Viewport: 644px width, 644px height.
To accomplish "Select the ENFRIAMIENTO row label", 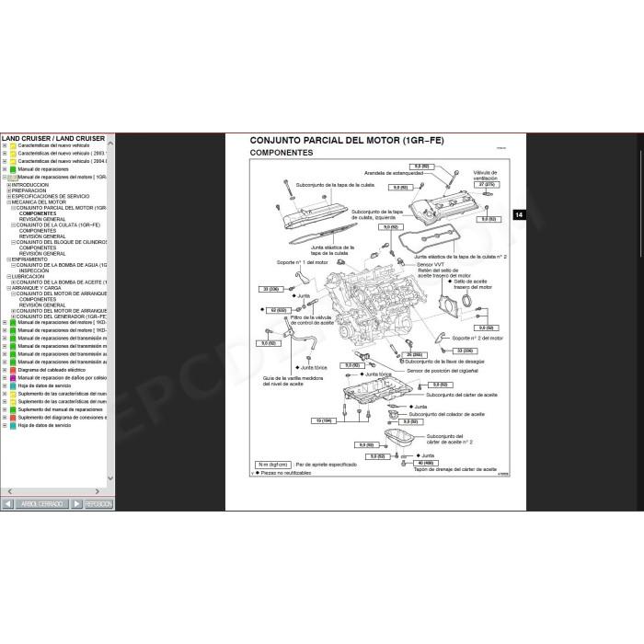I will 29,260.
